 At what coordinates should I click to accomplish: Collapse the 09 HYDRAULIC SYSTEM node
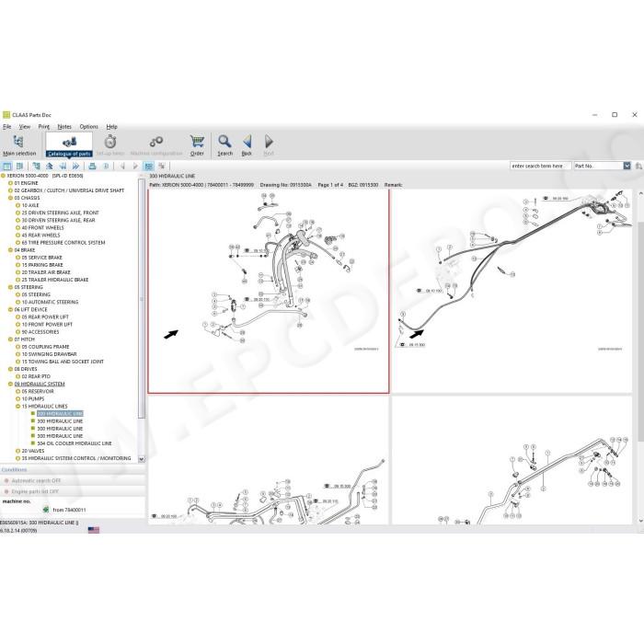tap(11, 384)
